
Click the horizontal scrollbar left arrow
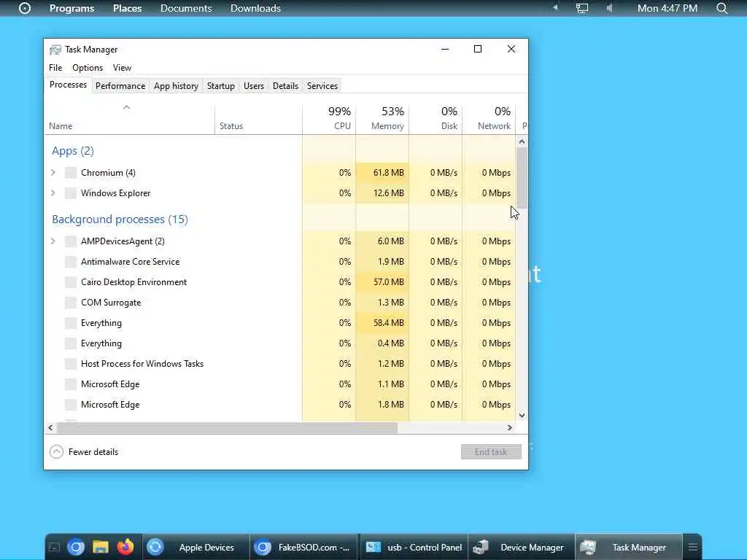50,427
